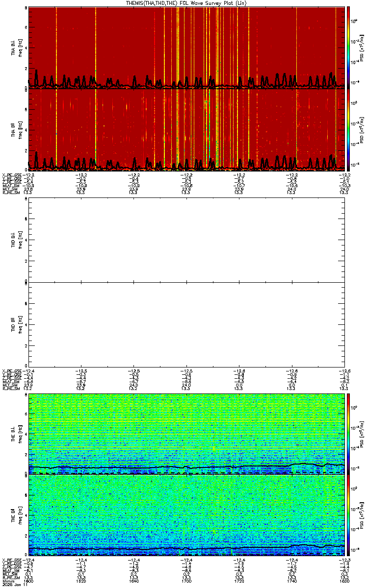Click the 'THE B⊥ freq [Hz]' axis label
The width and height of the screenshot is (368, 588).
click(17, 434)
